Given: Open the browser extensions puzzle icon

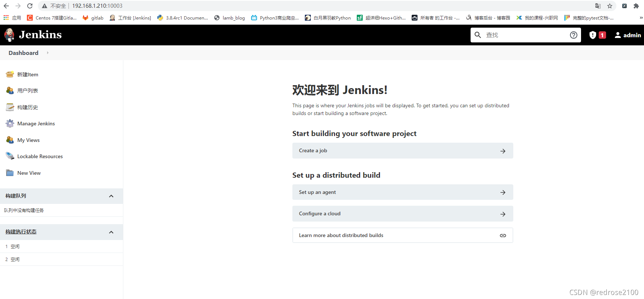Looking at the screenshot, I should (x=636, y=6).
